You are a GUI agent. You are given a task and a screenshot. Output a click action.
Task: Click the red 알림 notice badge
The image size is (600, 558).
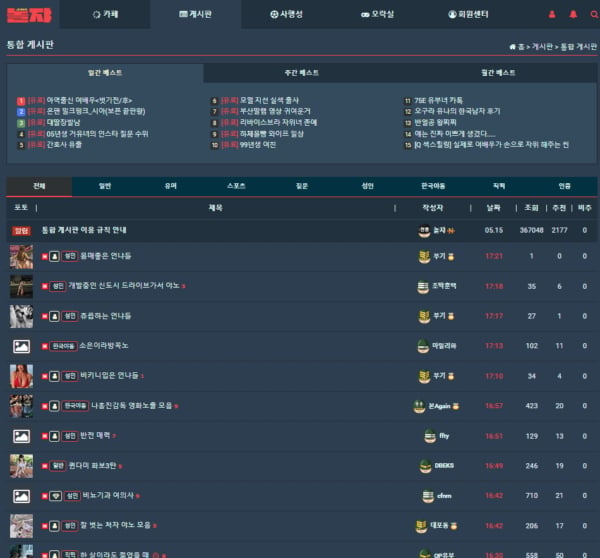tap(21, 230)
